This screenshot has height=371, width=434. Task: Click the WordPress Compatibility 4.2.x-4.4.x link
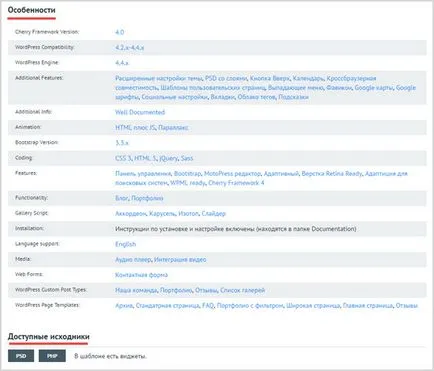pyautogui.click(x=130, y=48)
